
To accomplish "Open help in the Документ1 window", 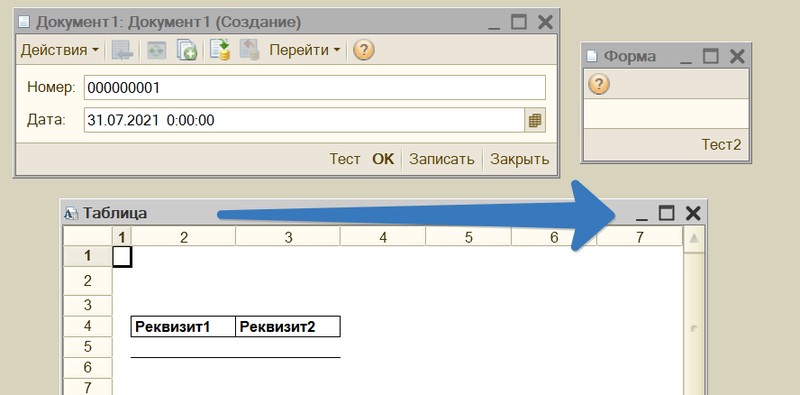I will (363, 51).
